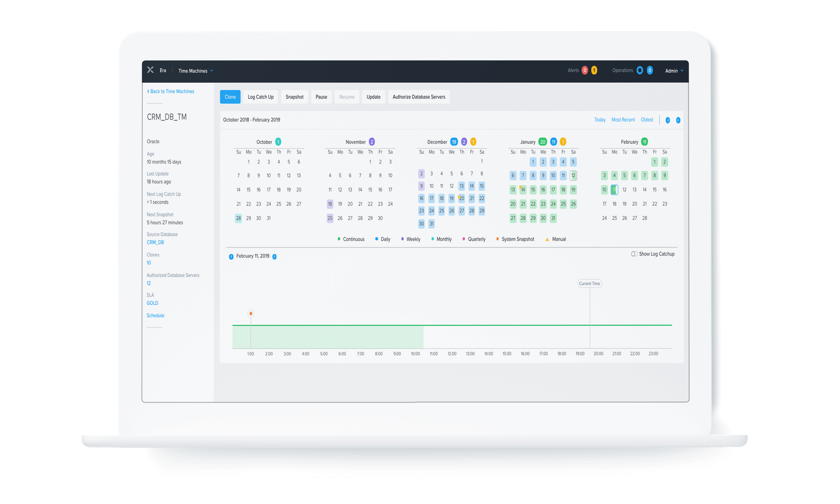
Task: Click the Operations in-progress ring icon
Action: click(x=640, y=71)
